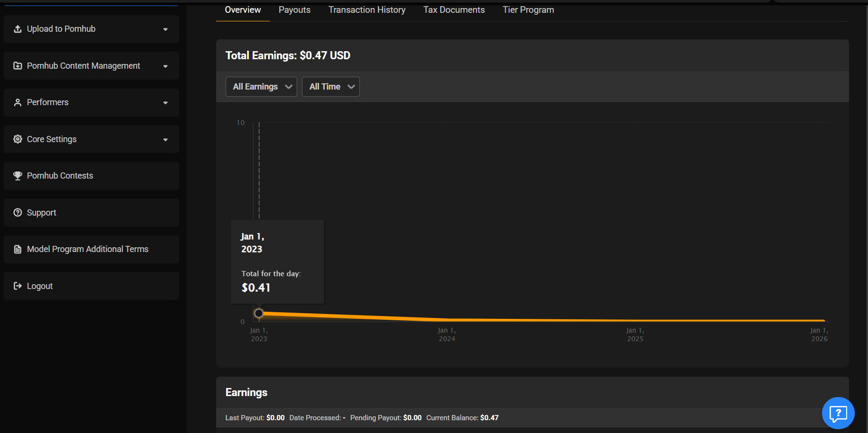
Task: Expand Pornhub Content Management arrow
Action: (x=165, y=66)
